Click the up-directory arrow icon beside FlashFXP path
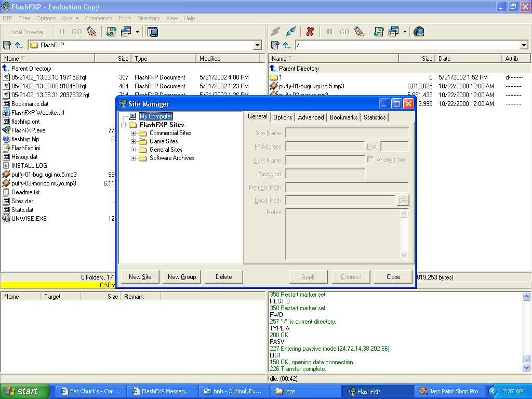The height and width of the screenshot is (399, 532). (19, 45)
